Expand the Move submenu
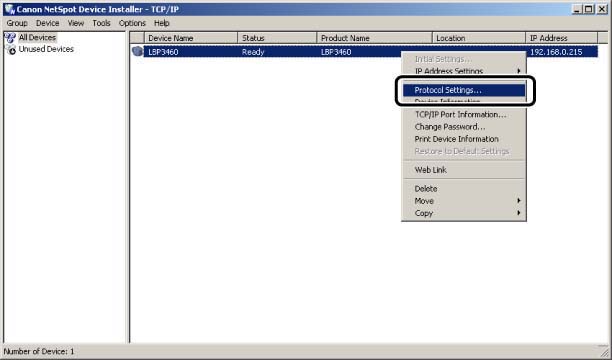 pyautogui.click(x=464, y=201)
